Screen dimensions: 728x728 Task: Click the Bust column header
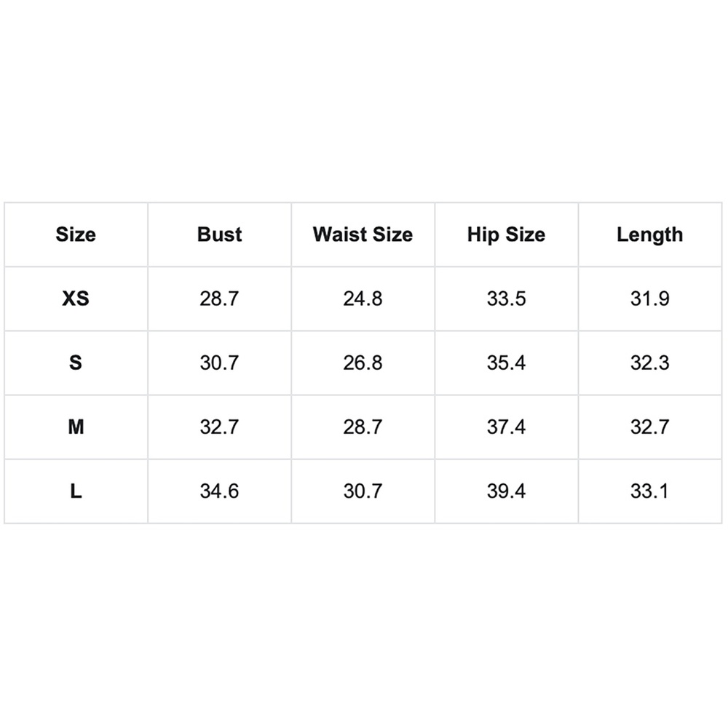(219, 234)
